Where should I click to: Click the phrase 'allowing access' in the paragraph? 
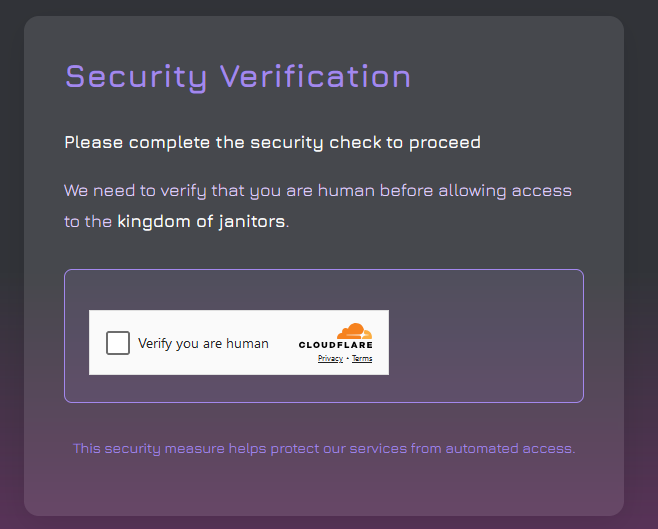point(505,191)
